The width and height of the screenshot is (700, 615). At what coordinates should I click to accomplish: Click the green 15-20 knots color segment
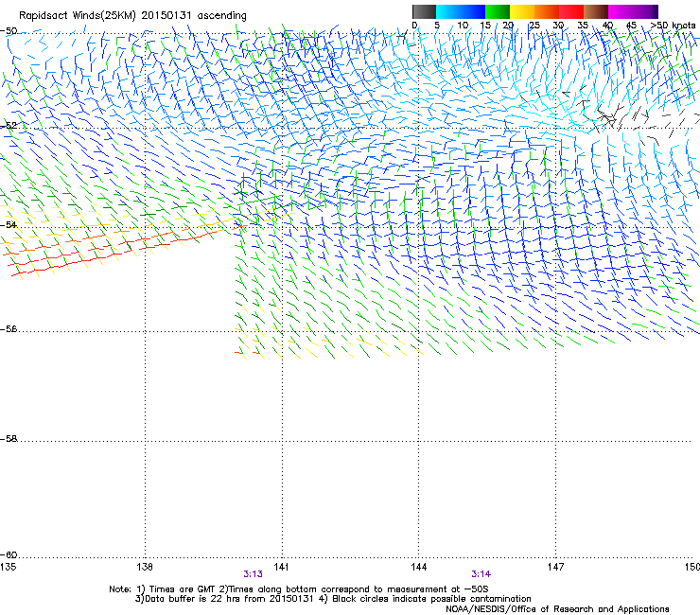498,11
